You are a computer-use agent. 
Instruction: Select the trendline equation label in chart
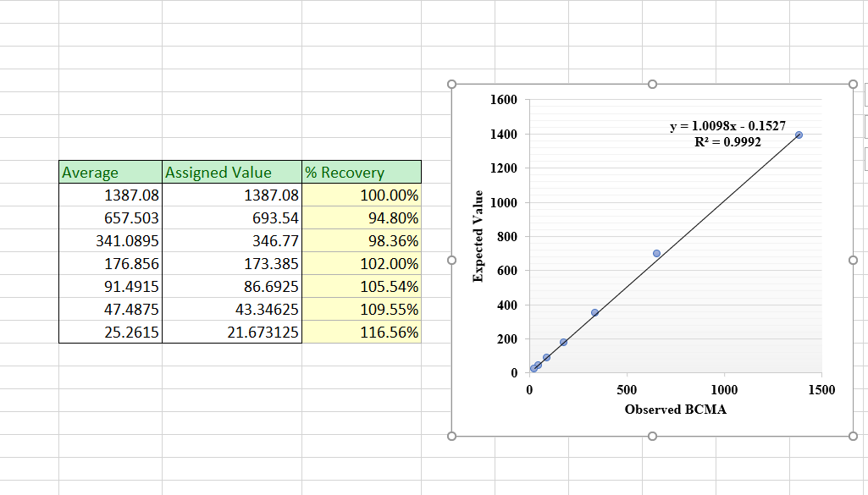(721, 134)
